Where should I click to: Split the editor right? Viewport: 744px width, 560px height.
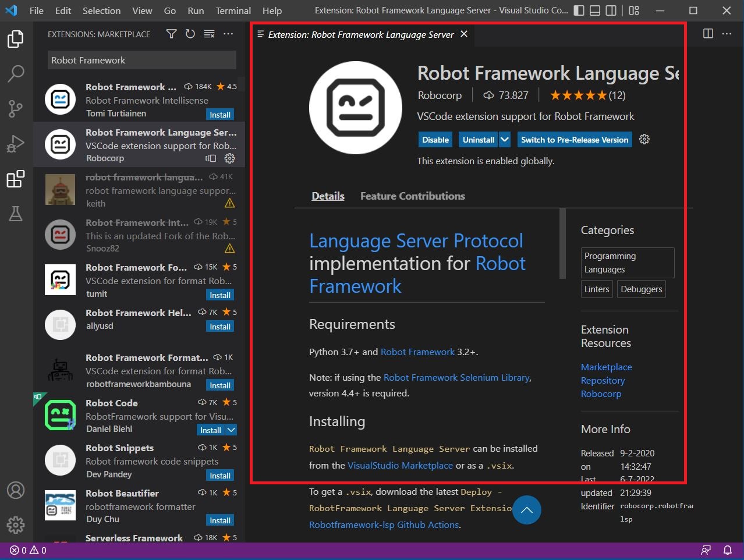[708, 34]
